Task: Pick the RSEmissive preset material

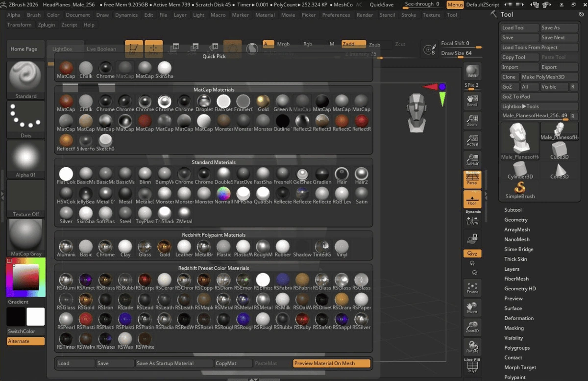Action: coord(263,282)
